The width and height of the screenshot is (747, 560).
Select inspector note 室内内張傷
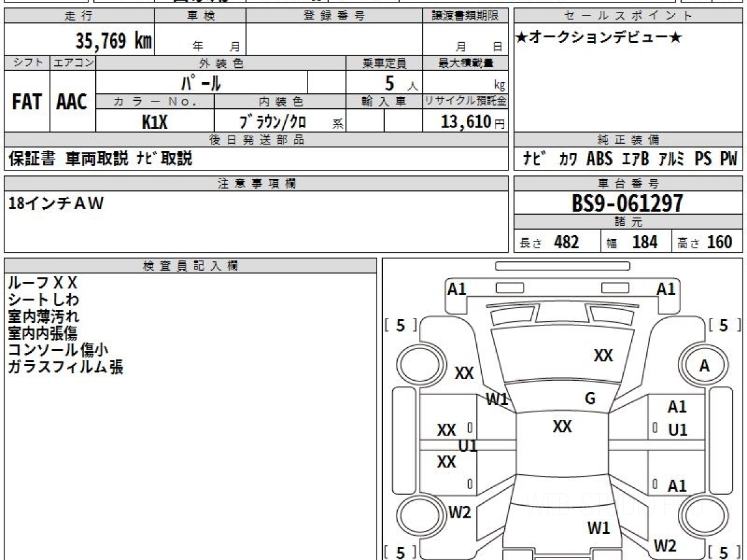click(x=42, y=334)
